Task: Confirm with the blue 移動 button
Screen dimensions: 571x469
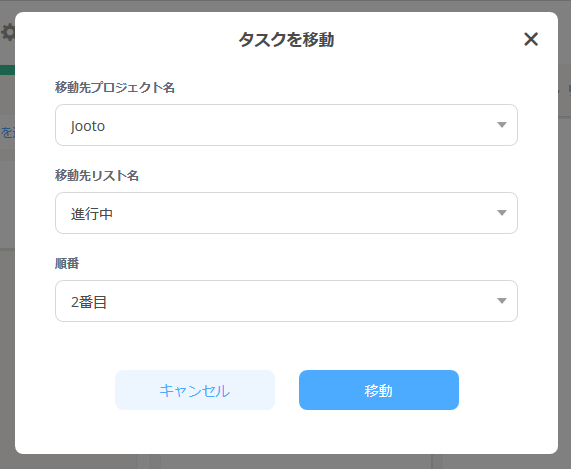Action: [x=379, y=390]
